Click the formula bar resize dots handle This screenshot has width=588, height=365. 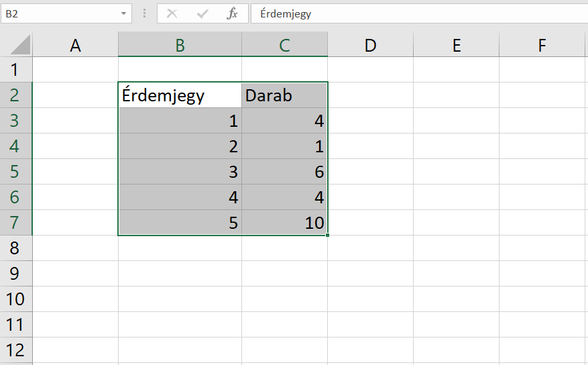(144, 13)
